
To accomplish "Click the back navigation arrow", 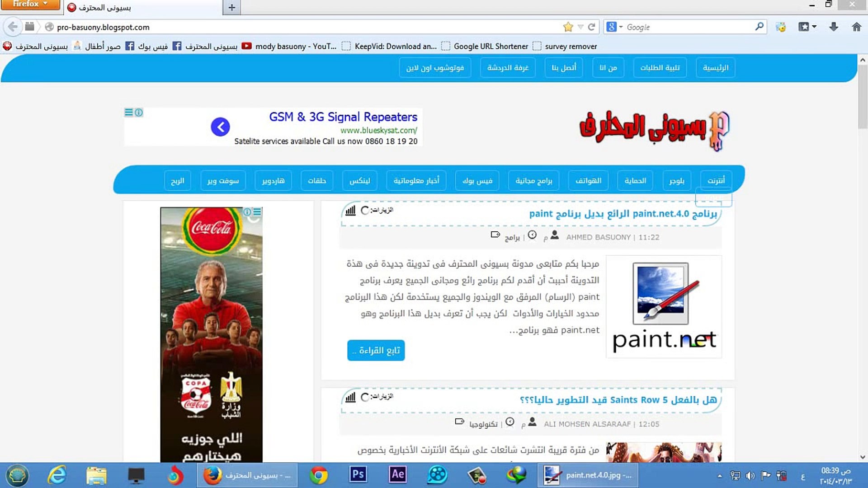I will [x=13, y=27].
